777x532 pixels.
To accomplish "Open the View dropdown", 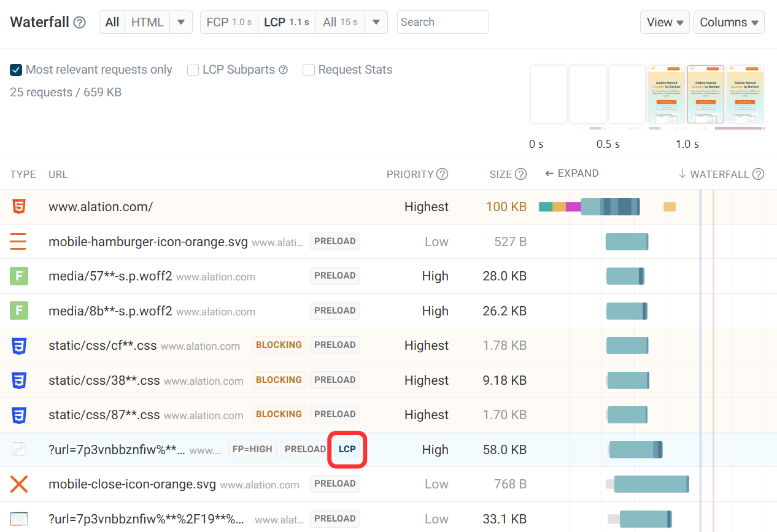I will (x=665, y=21).
